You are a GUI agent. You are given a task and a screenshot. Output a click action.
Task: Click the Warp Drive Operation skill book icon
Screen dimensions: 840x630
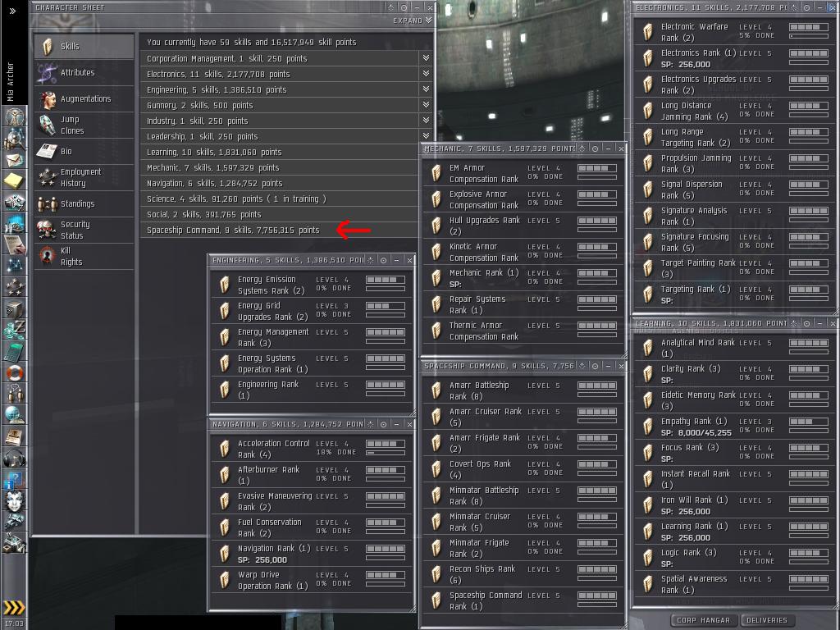[225, 580]
